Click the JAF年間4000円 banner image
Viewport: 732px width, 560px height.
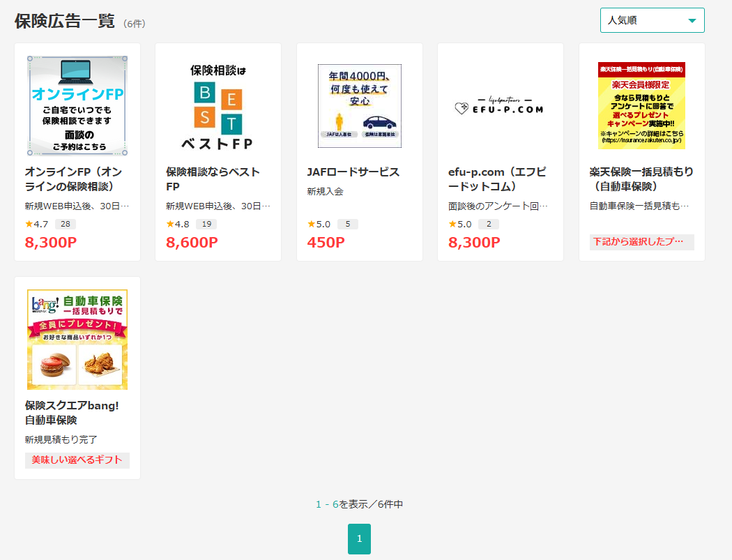(360, 106)
